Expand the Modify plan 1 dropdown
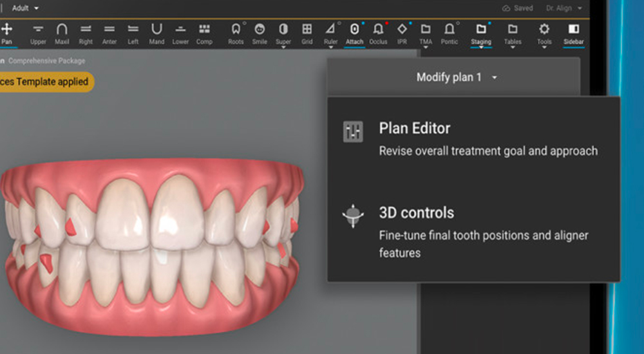644x354 pixels. [x=456, y=77]
